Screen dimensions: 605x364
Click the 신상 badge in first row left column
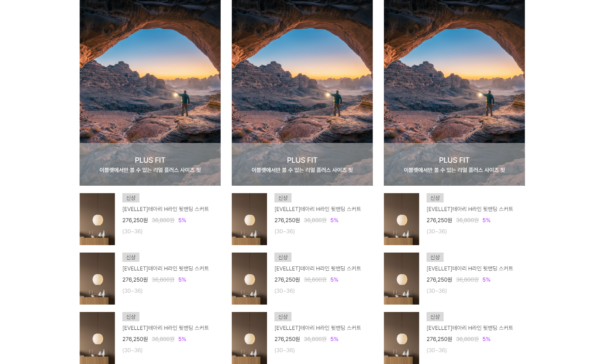click(131, 198)
